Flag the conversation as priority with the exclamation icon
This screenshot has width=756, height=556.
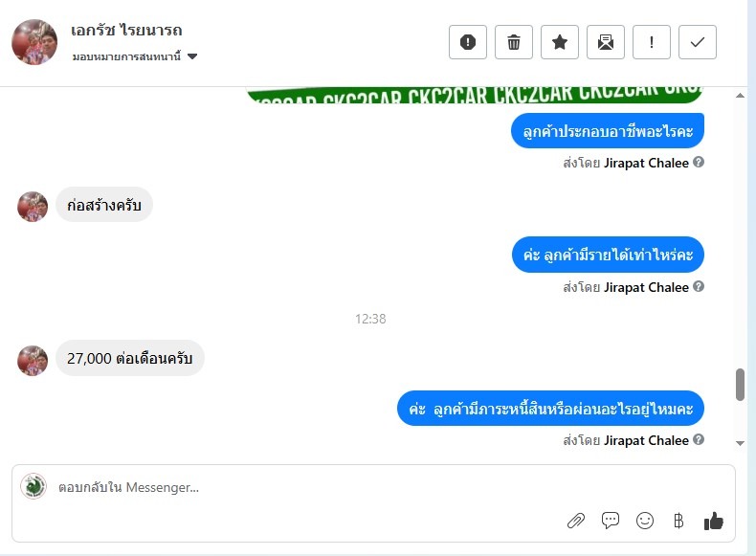point(652,42)
